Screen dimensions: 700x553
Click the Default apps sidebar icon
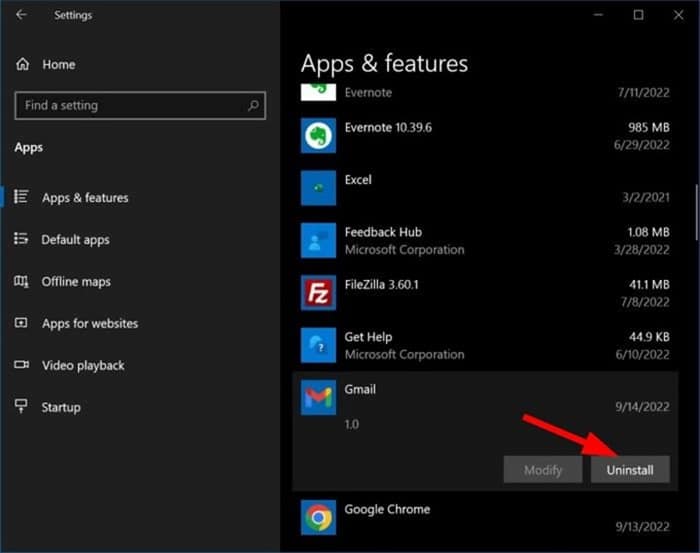click(21, 239)
